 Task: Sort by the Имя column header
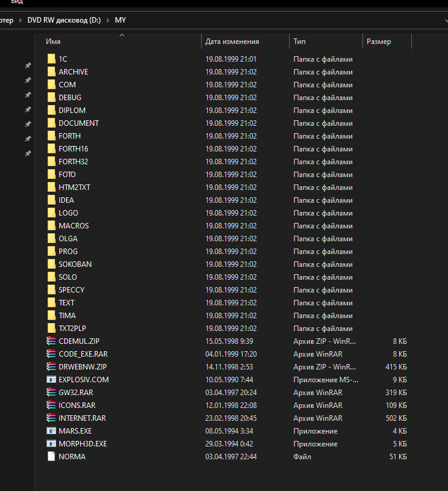[x=53, y=42]
